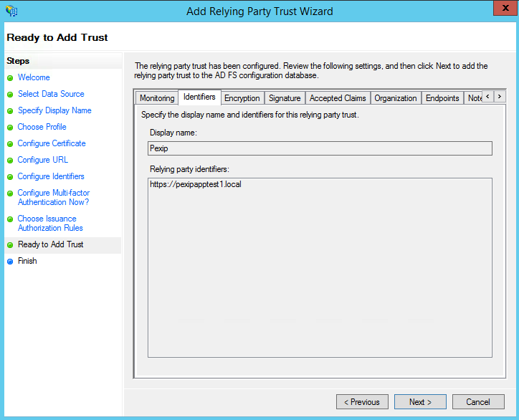Go to the Configure Certificate step
This screenshot has width=519, height=420.
52,143
